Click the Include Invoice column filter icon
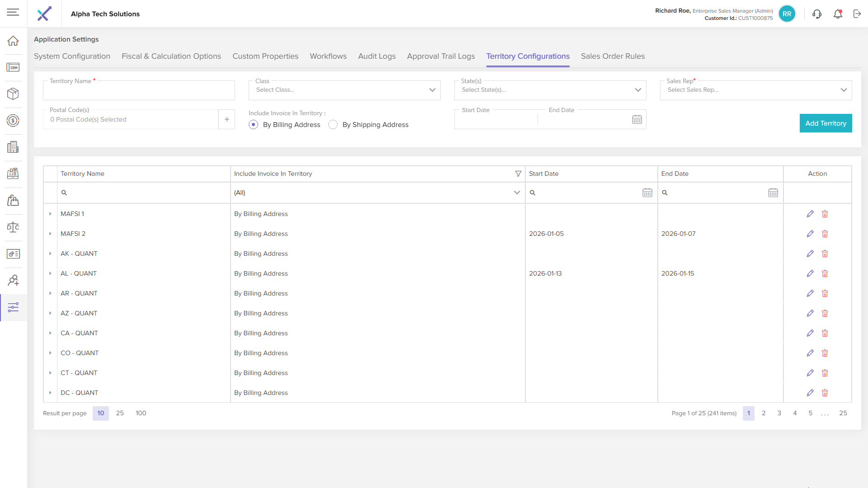Viewport: 868px width, 488px height. point(518,174)
